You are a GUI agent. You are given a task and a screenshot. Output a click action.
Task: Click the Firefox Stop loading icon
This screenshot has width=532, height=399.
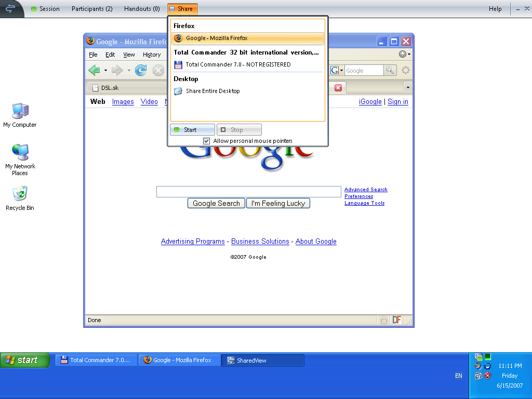click(x=158, y=71)
